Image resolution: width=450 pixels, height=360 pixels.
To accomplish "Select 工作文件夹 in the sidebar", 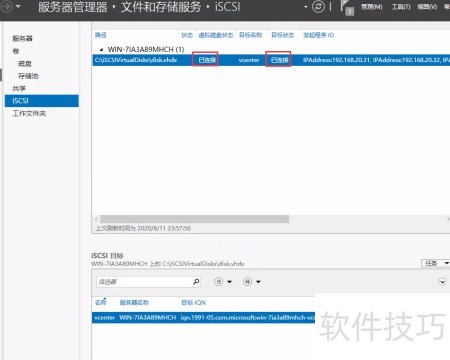I will (29, 113).
